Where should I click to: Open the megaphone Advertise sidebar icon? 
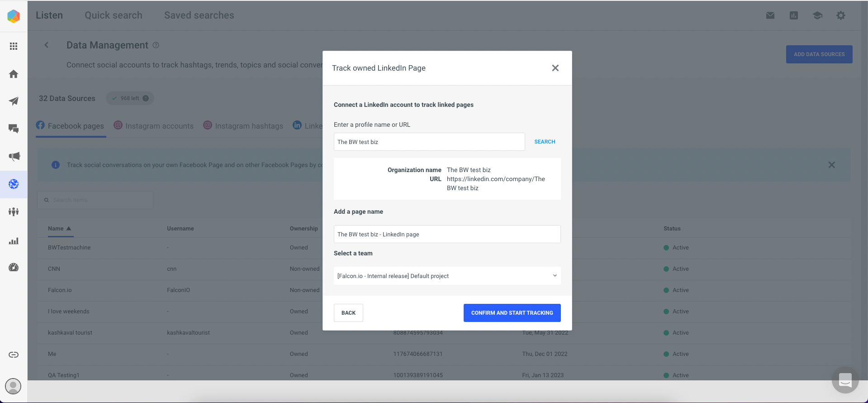tap(14, 156)
